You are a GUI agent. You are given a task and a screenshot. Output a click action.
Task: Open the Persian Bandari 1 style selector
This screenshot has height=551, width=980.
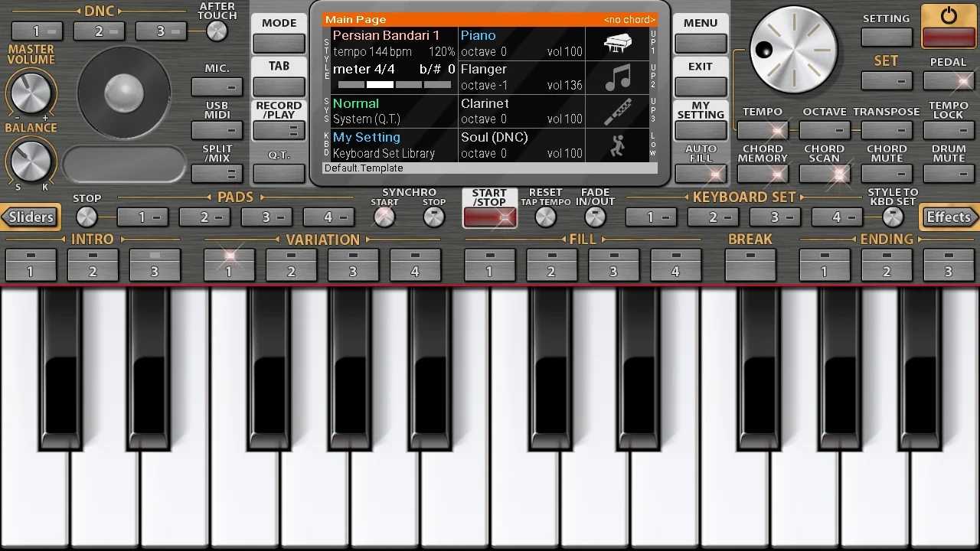[x=386, y=36]
